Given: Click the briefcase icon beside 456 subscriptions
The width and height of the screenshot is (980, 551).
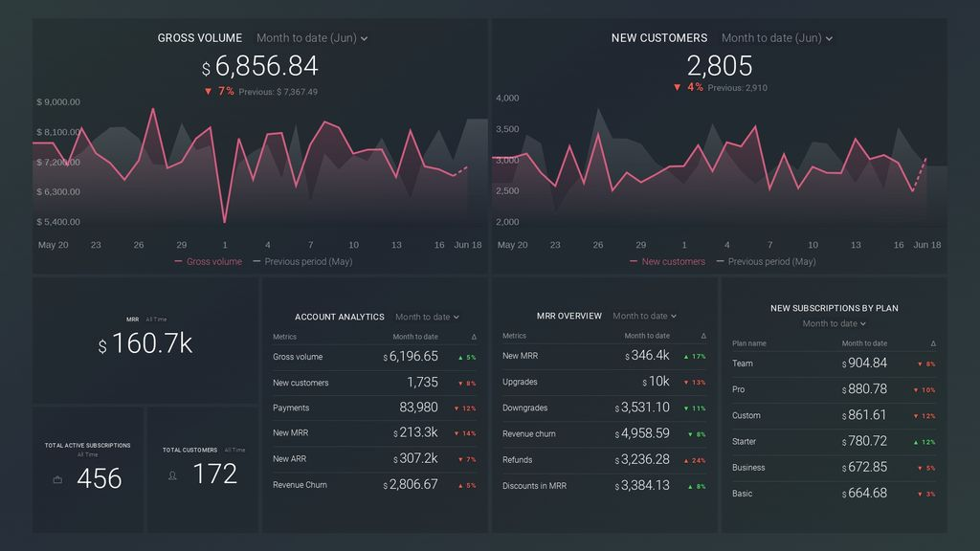Looking at the screenshot, I should click(x=57, y=480).
